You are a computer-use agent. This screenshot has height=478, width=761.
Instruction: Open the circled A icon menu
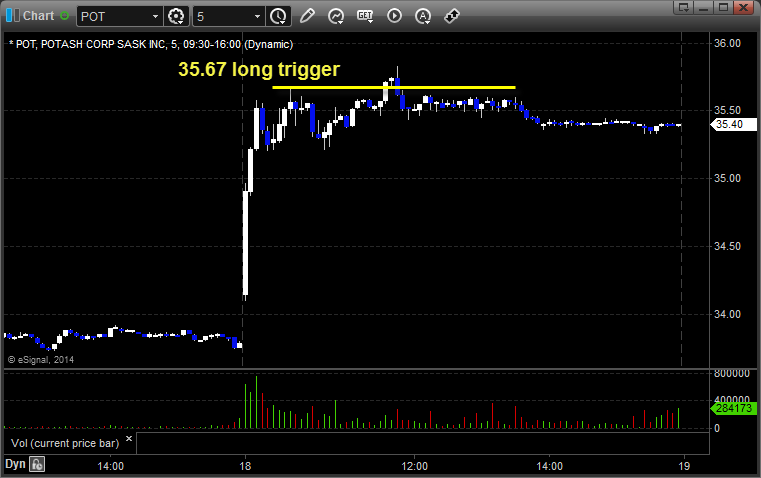[423, 16]
